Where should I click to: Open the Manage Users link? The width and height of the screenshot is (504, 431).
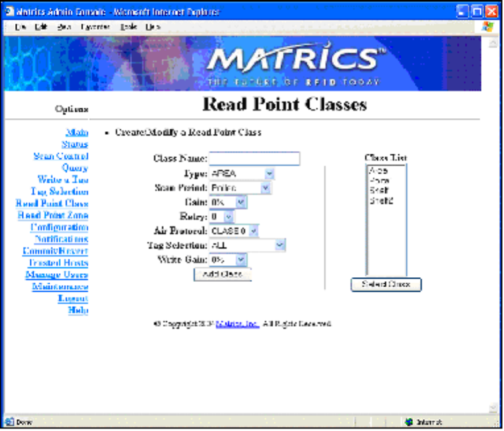click(x=57, y=275)
